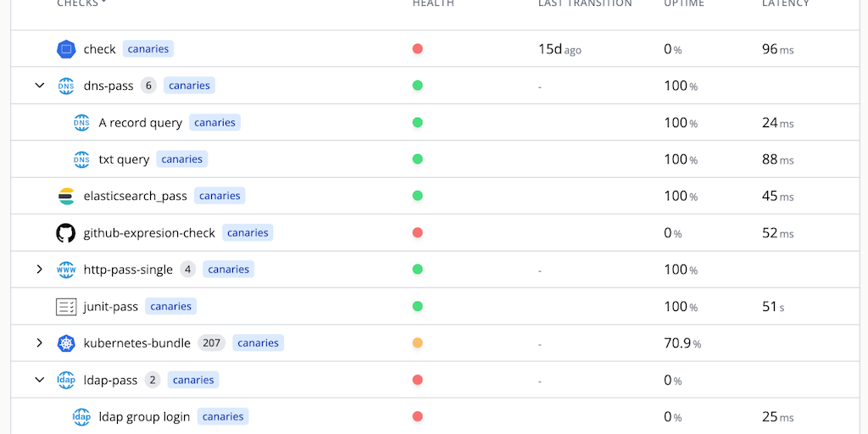Click the junit checklist icon
This screenshot has height=434, width=868.
click(66, 307)
